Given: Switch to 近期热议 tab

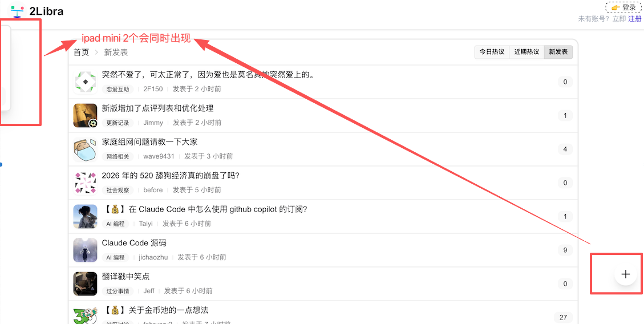Looking at the screenshot, I should pos(526,52).
